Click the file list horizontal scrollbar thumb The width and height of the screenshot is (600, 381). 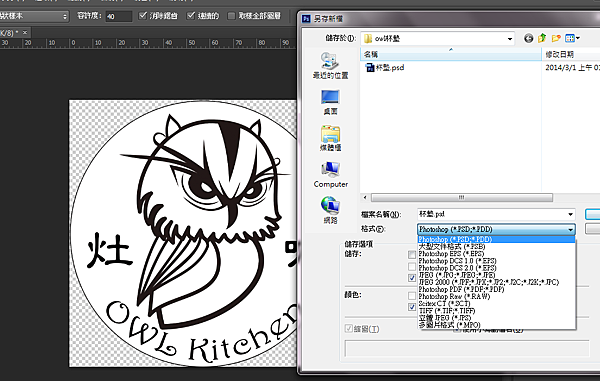tap(462, 197)
